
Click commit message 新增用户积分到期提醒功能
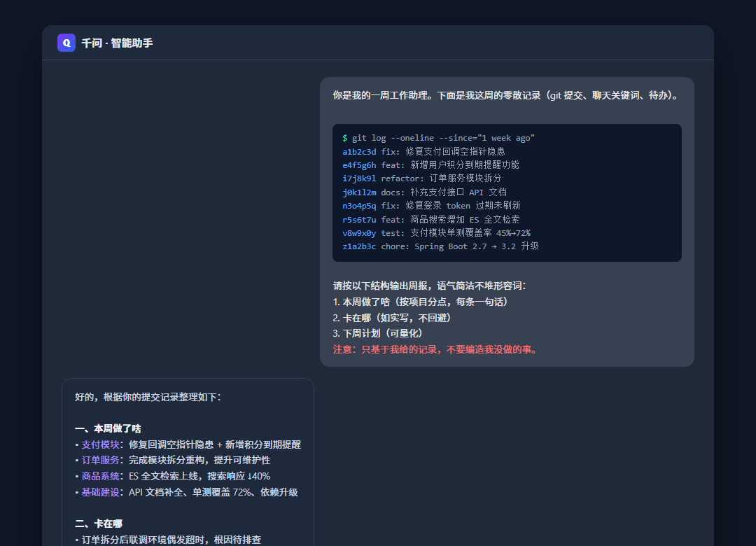465,165
